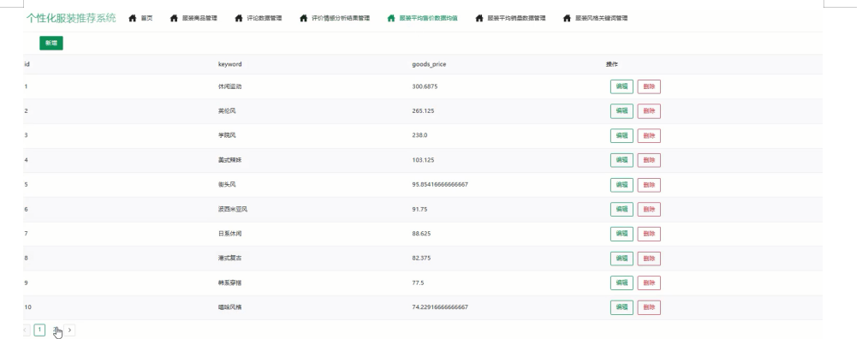The width and height of the screenshot is (868, 339).
Task: Click the id column header
Action: [x=27, y=64]
